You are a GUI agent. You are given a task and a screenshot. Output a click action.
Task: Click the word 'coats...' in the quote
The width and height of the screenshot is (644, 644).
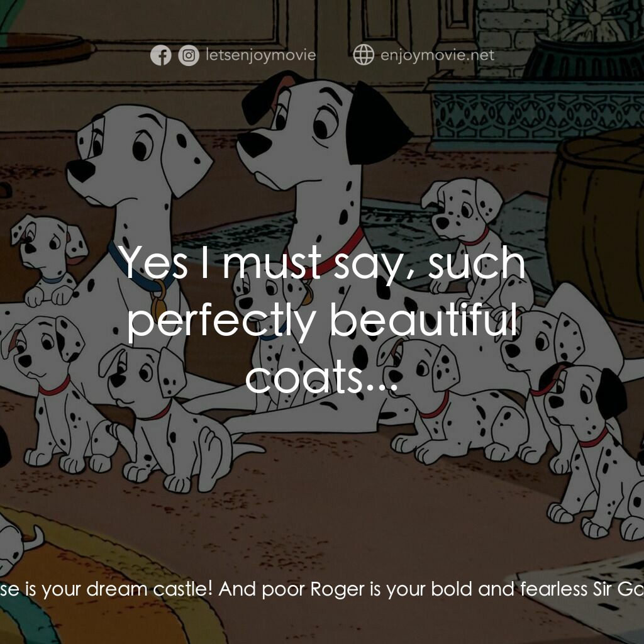(321, 377)
